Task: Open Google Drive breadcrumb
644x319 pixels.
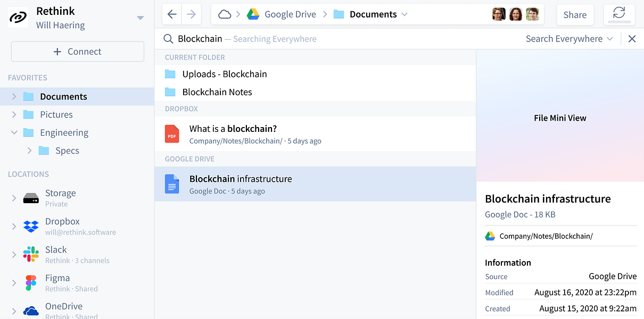Action: tap(290, 14)
